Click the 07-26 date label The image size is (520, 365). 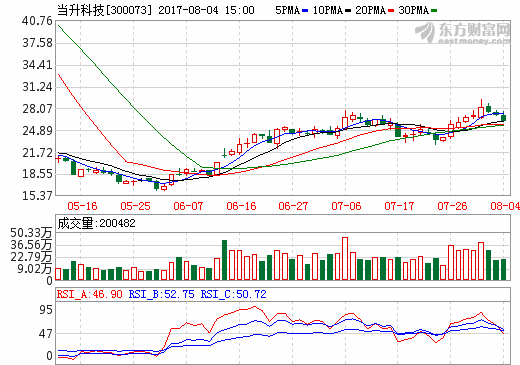[452, 206]
